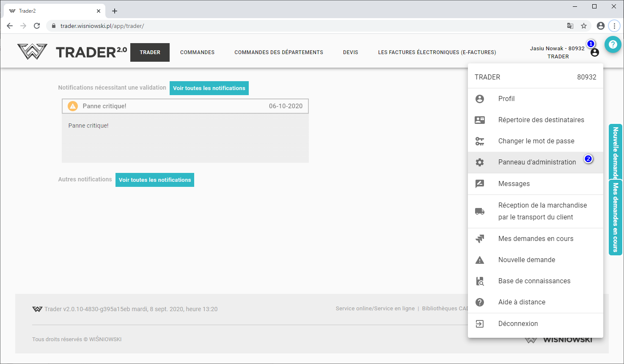Click the Base de connaissances search icon
Viewport: 624px width, 364px height.
click(x=480, y=281)
